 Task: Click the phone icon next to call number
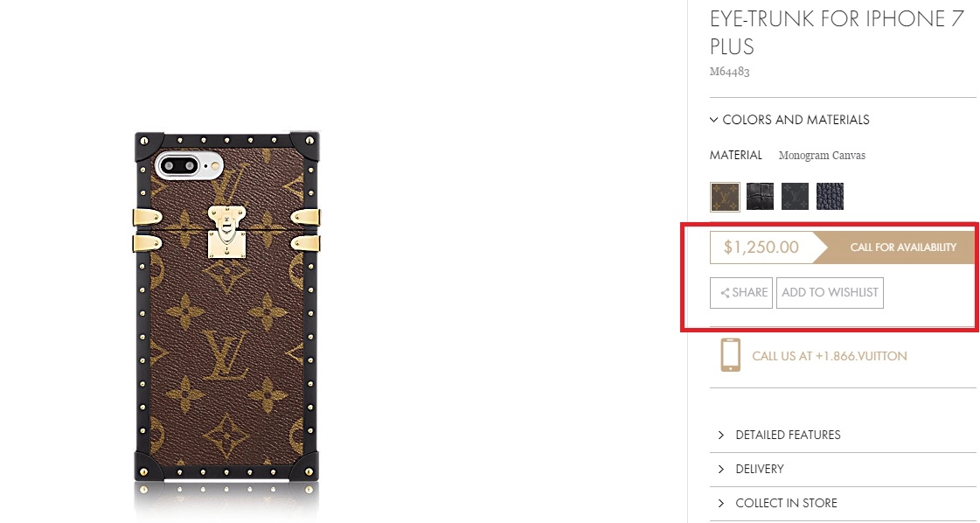click(730, 355)
